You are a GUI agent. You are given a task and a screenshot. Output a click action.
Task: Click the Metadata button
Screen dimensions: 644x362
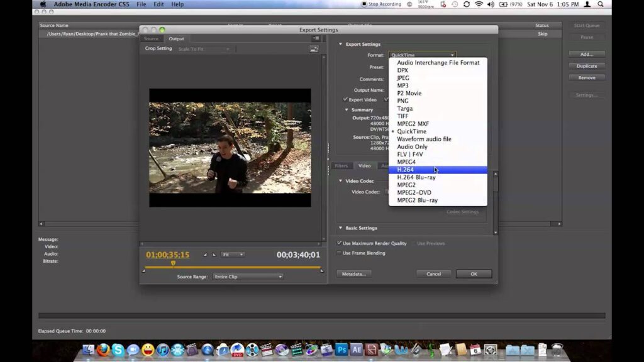(x=355, y=273)
